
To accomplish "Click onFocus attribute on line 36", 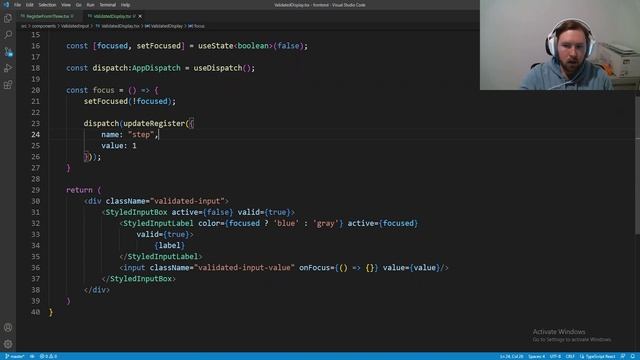I will pyautogui.click(x=316, y=268).
